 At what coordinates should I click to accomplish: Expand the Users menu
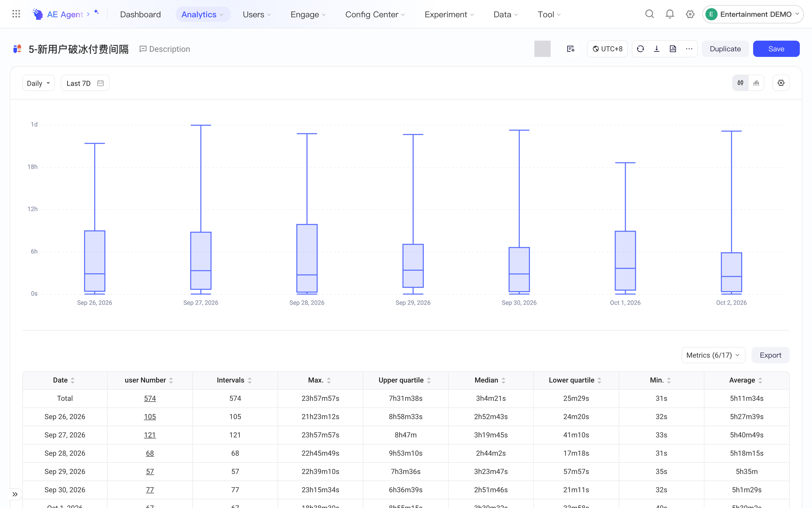pyautogui.click(x=257, y=14)
